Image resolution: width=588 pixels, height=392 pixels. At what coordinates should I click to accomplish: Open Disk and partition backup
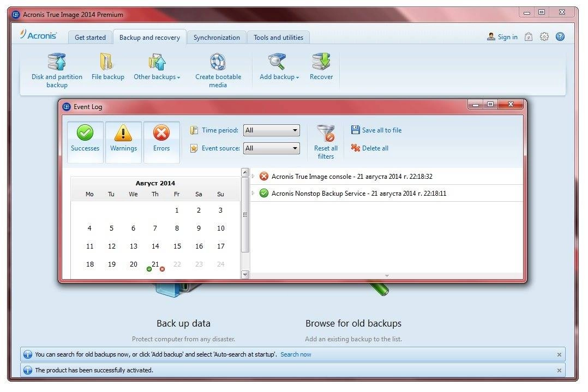[x=57, y=71]
